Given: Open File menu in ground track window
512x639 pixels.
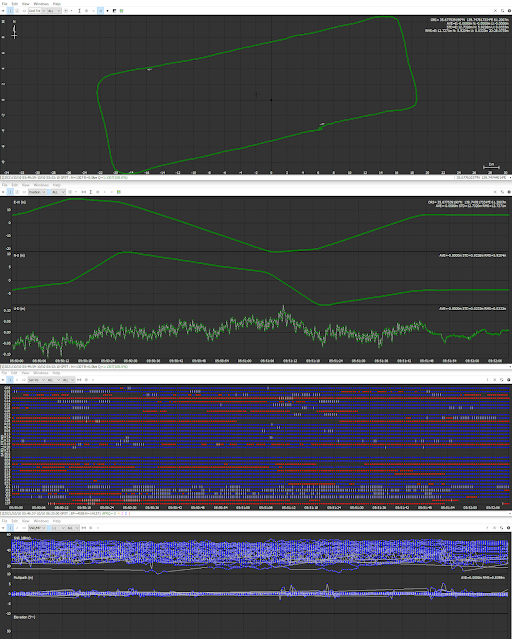Looking at the screenshot, I should (x=4, y=4).
